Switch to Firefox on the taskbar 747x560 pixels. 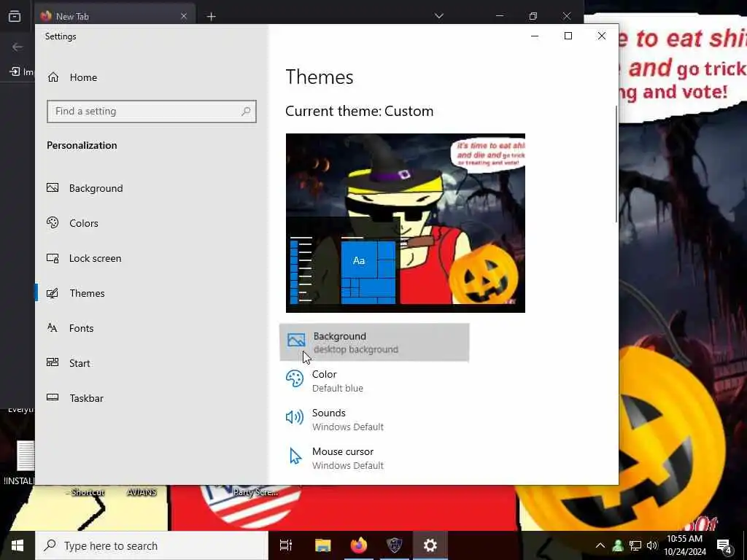pos(359,545)
